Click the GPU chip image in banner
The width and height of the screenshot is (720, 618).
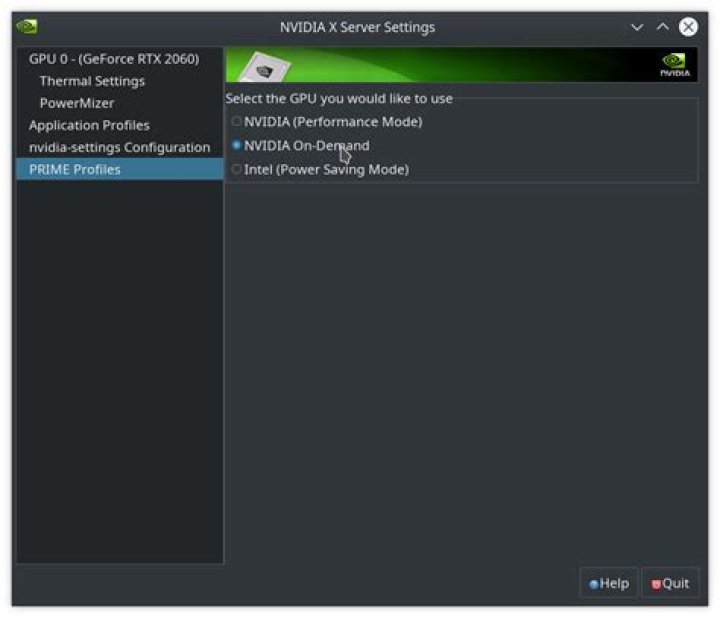(264, 68)
